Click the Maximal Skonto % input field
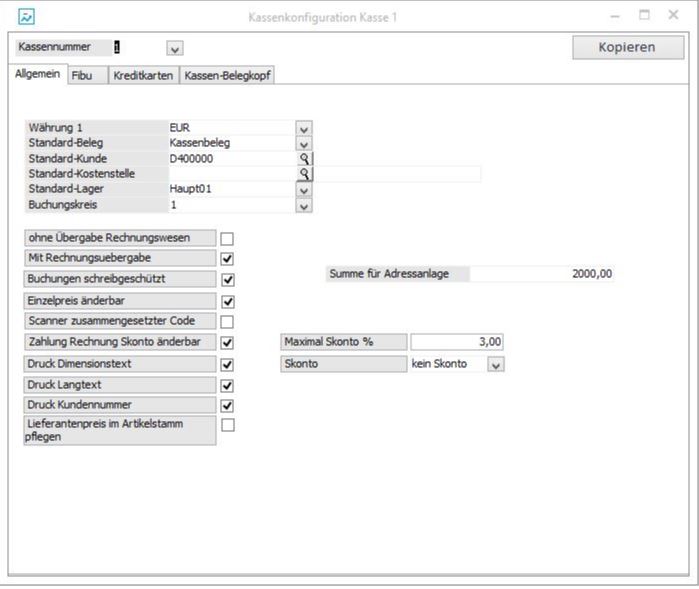The height and width of the screenshot is (589, 699). tap(456, 342)
